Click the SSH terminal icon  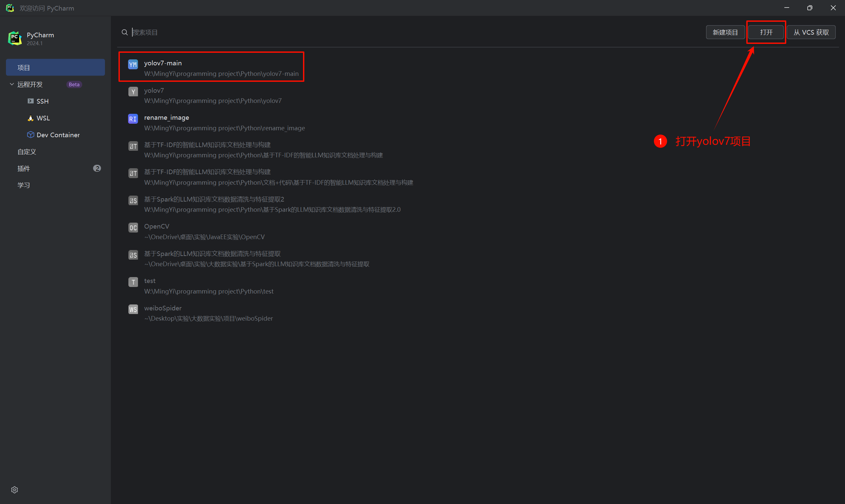pyautogui.click(x=31, y=101)
